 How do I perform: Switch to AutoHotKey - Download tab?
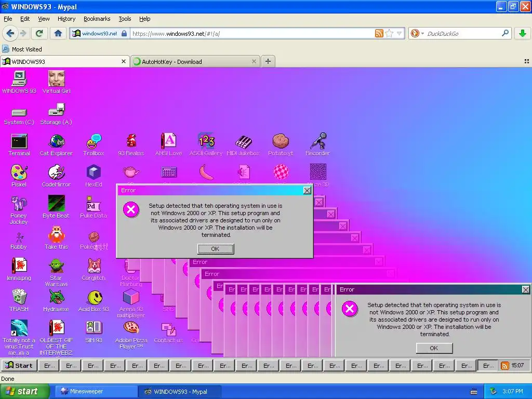pos(195,61)
